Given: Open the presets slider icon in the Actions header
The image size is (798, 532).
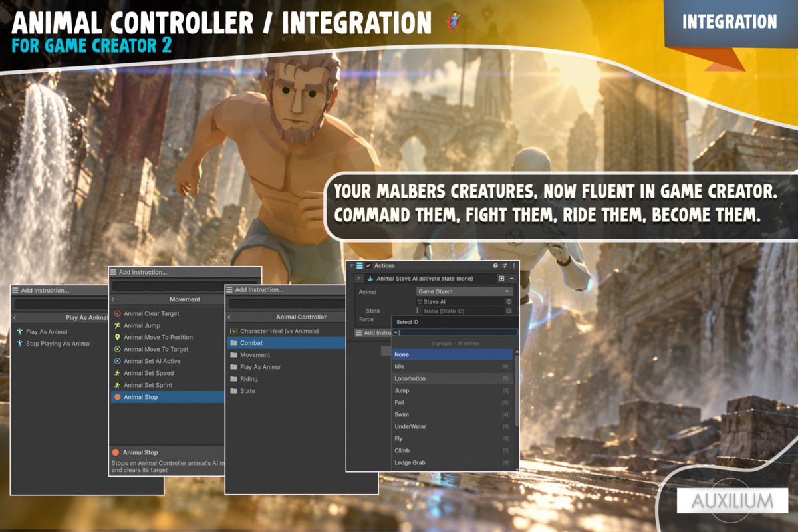Looking at the screenshot, I should 505,265.
